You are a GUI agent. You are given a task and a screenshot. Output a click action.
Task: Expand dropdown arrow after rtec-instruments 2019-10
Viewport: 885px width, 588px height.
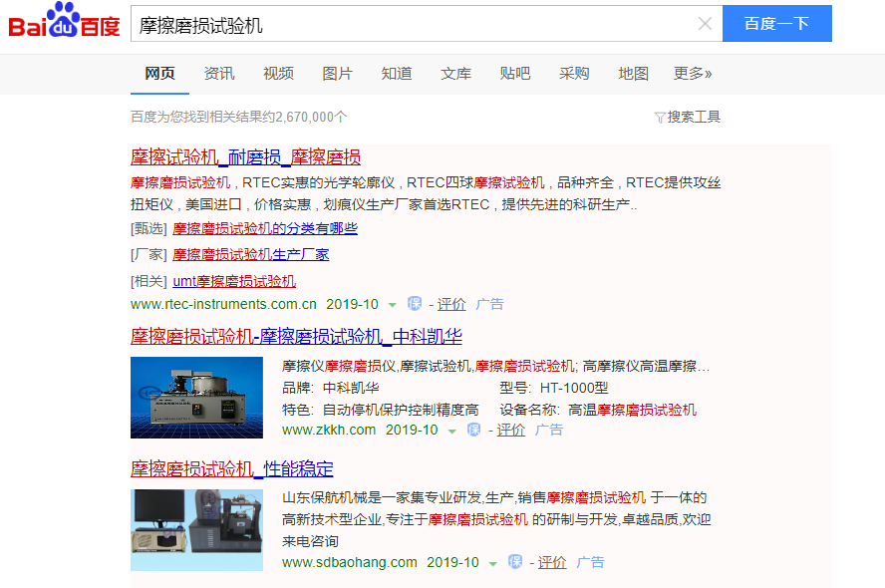click(393, 305)
